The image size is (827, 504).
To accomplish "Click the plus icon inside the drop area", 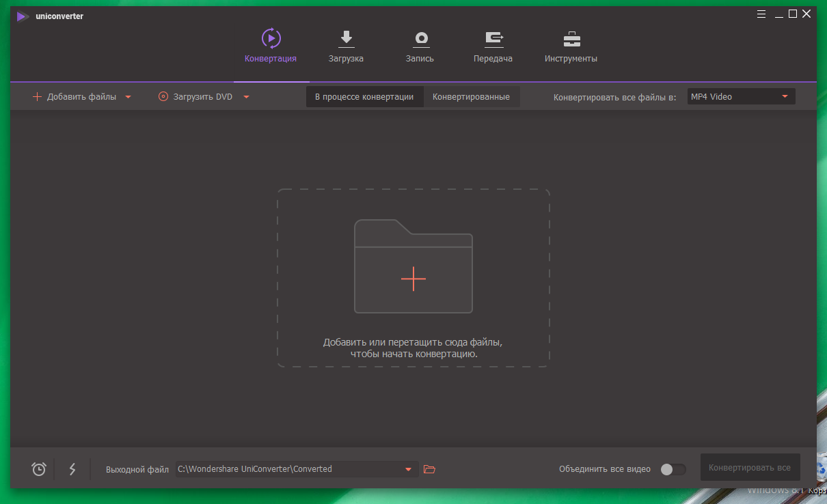I will click(x=413, y=279).
